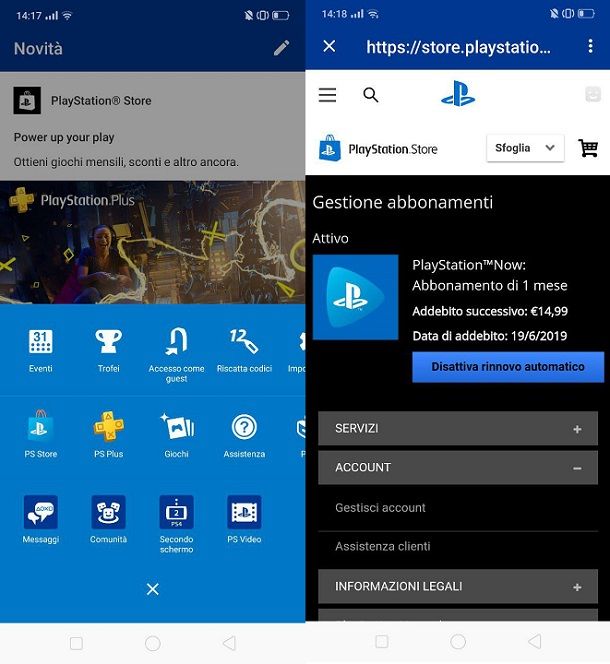The width and height of the screenshot is (610, 664).
Task: Tap 'Data di addebito: 19/6/2019' text
Action: click(490, 336)
